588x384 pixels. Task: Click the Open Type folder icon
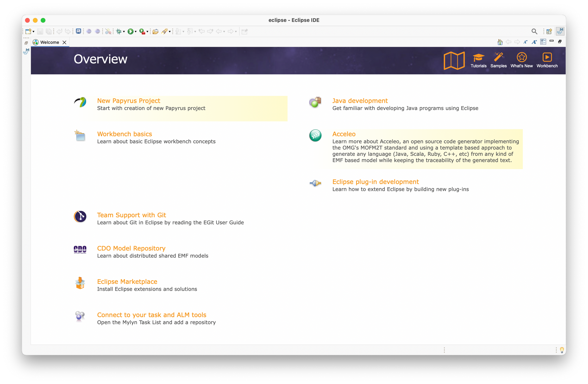(156, 31)
